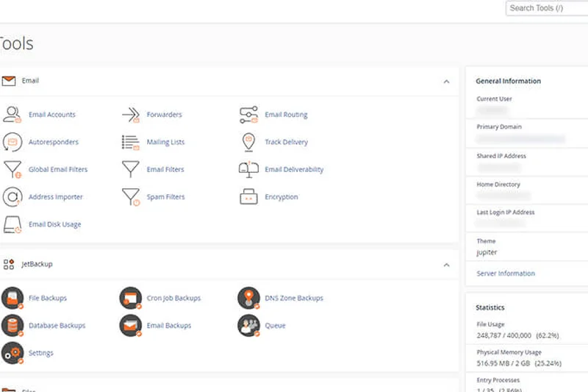Open Database Backups link
588x392 pixels.
coord(57,325)
